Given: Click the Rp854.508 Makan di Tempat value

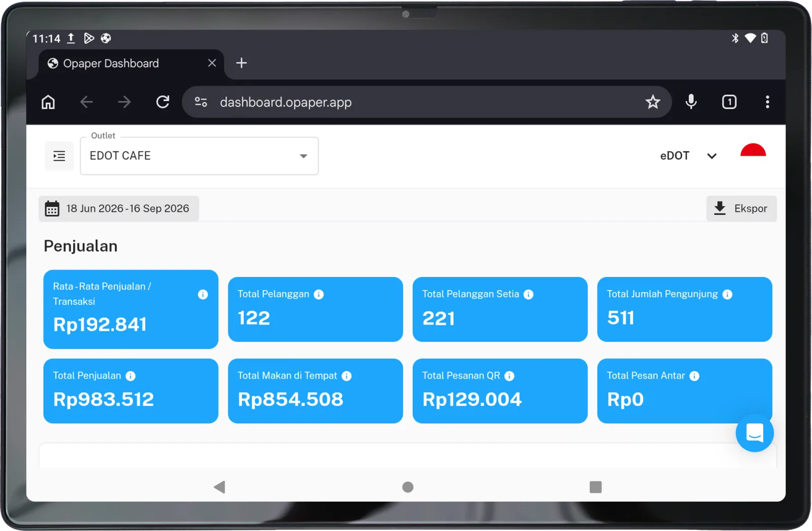Looking at the screenshot, I should click(290, 400).
